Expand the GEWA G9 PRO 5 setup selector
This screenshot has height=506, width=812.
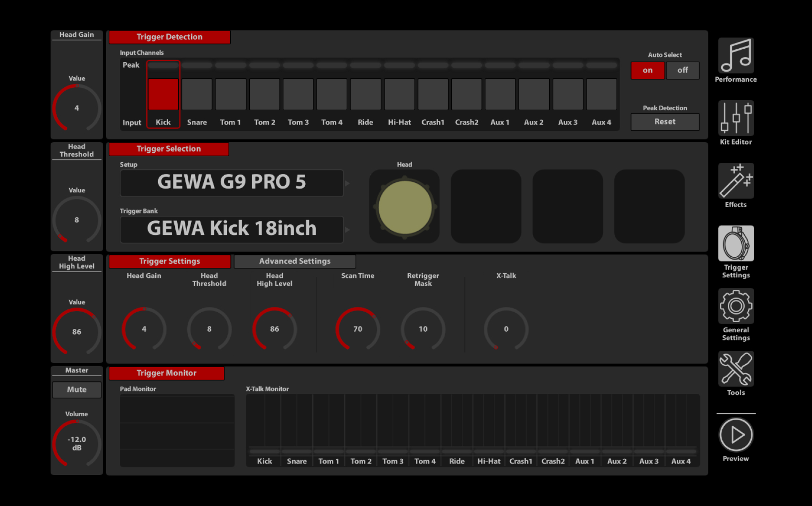232,183
